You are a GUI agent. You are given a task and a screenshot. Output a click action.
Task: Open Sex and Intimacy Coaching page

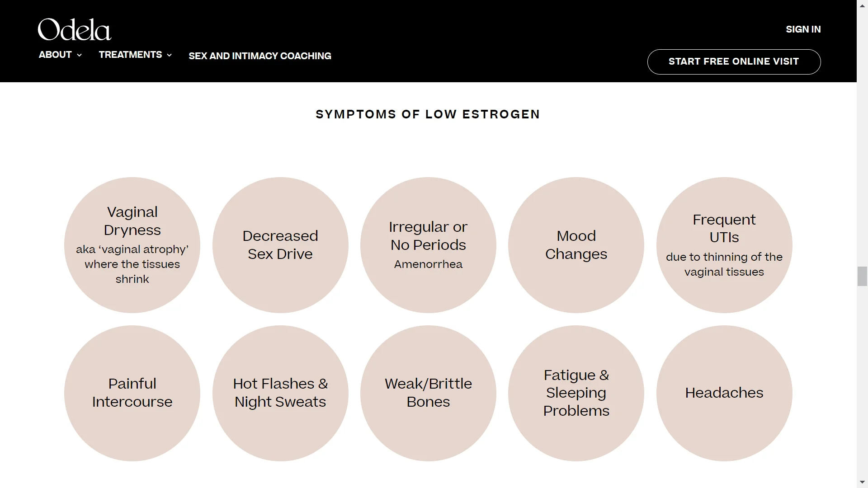260,56
